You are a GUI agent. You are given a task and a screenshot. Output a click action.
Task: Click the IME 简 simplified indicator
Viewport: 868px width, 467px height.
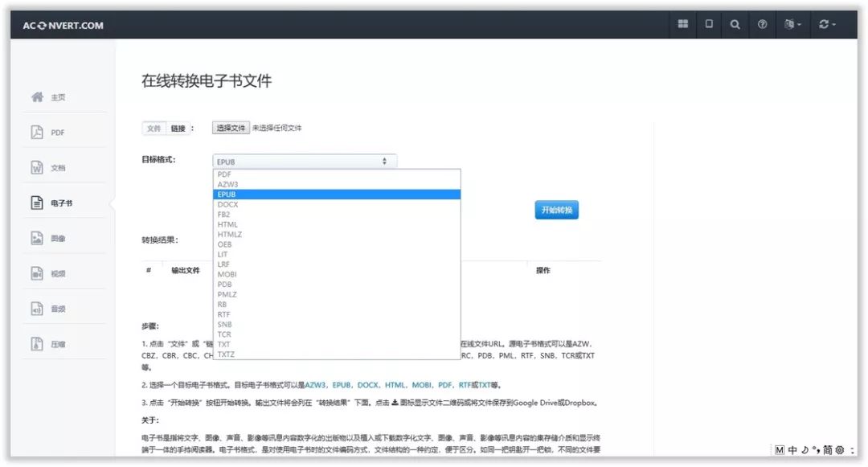pos(827,450)
